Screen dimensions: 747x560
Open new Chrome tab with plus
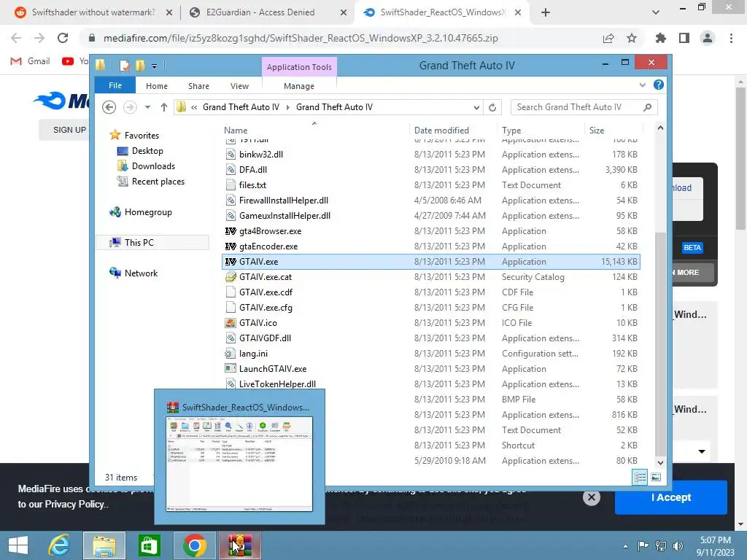tap(546, 12)
